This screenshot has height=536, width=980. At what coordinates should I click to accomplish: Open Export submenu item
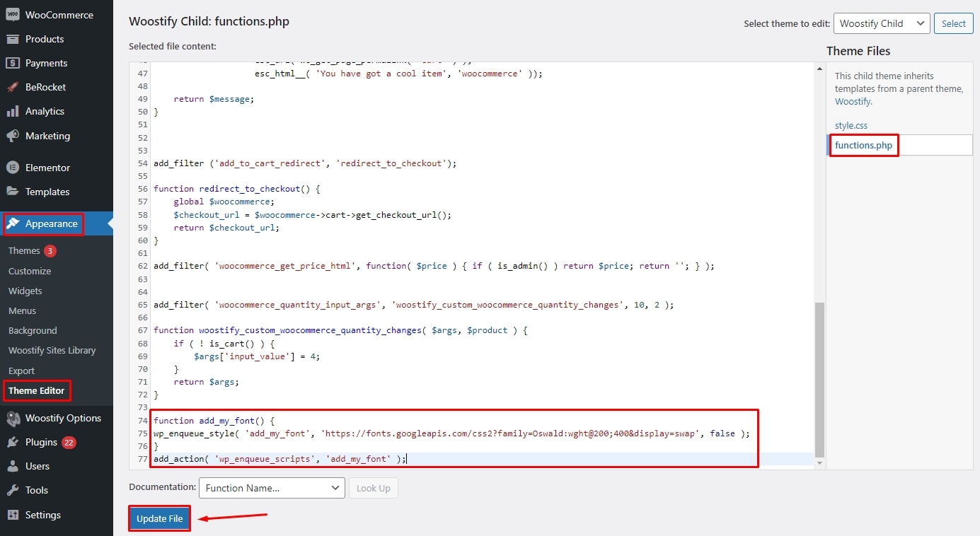[x=21, y=371]
